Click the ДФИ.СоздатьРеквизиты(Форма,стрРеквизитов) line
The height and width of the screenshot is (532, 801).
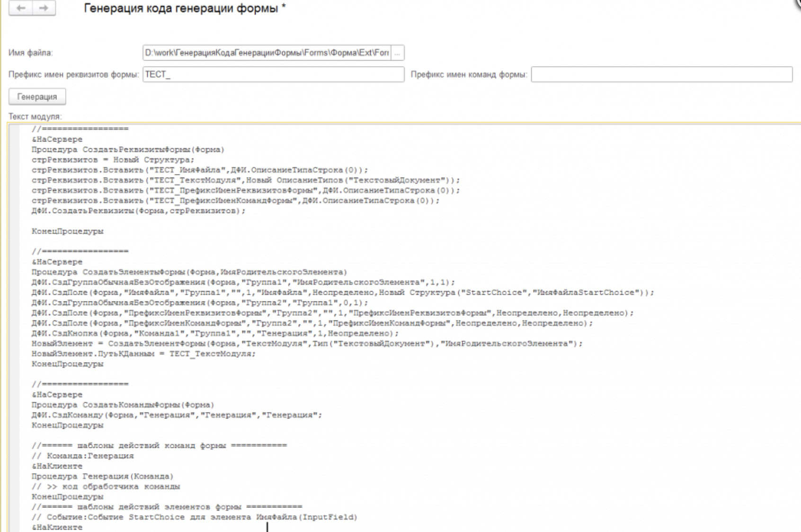[x=138, y=211]
